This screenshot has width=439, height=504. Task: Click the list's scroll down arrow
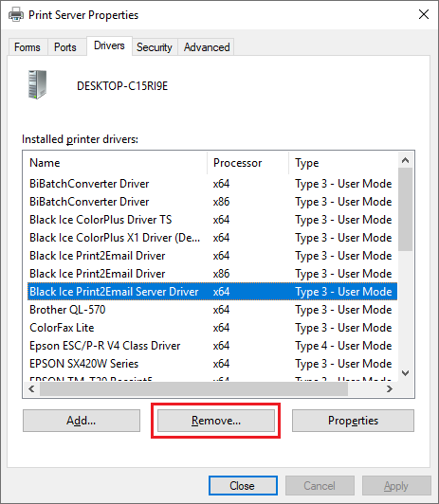point(406,373)
